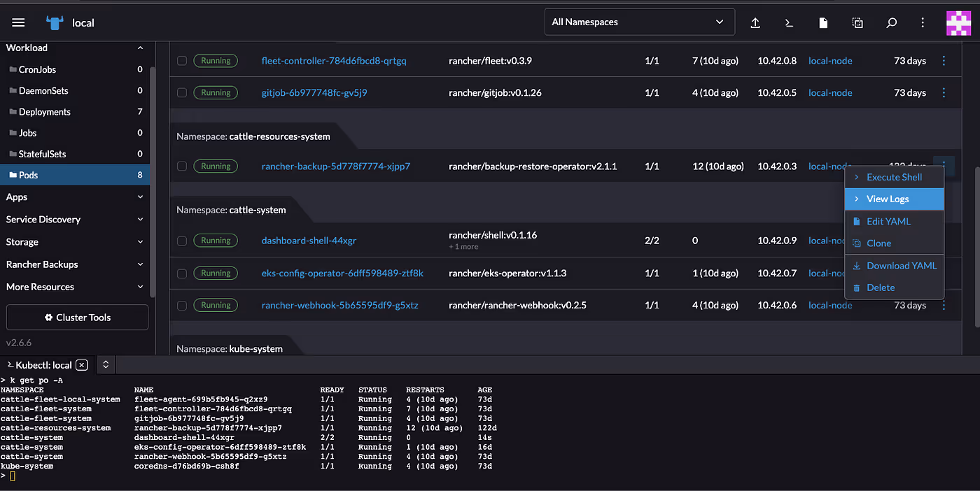Switch to Kubectl: local terminal tab

pos(43,364)
